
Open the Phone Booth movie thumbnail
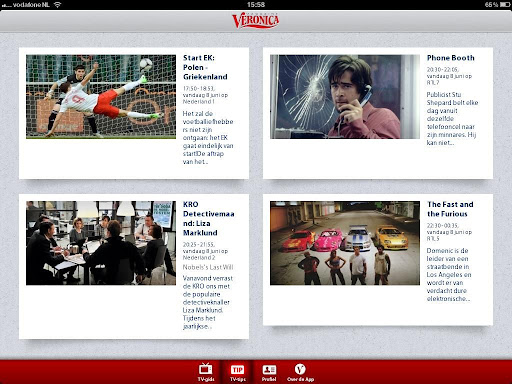[345, 97]
